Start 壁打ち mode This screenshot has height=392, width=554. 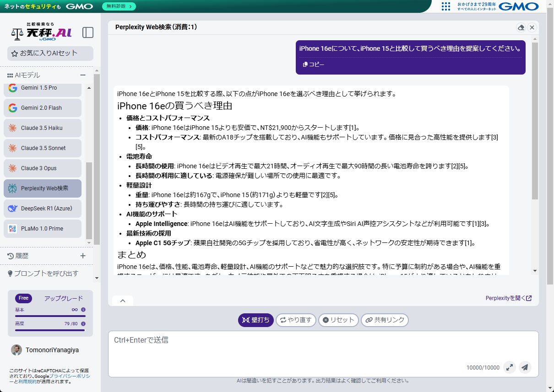255,320
